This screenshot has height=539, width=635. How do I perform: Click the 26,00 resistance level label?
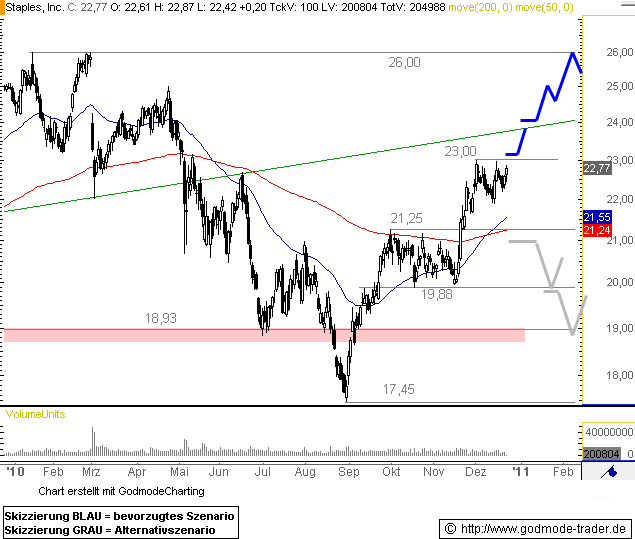[404, 62]
